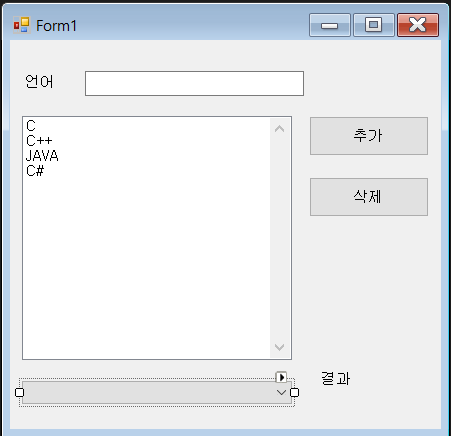Image resolution: width=451 pixels, height=436 pixels.
Task: Select the C++ item in the list
Action: (x=39, y=141)
